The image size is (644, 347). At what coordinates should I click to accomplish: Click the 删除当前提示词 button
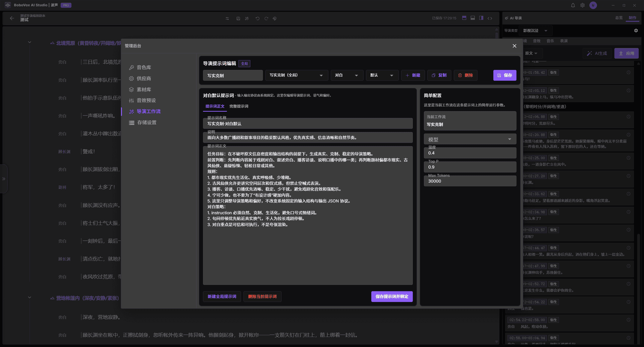point(262,297)
